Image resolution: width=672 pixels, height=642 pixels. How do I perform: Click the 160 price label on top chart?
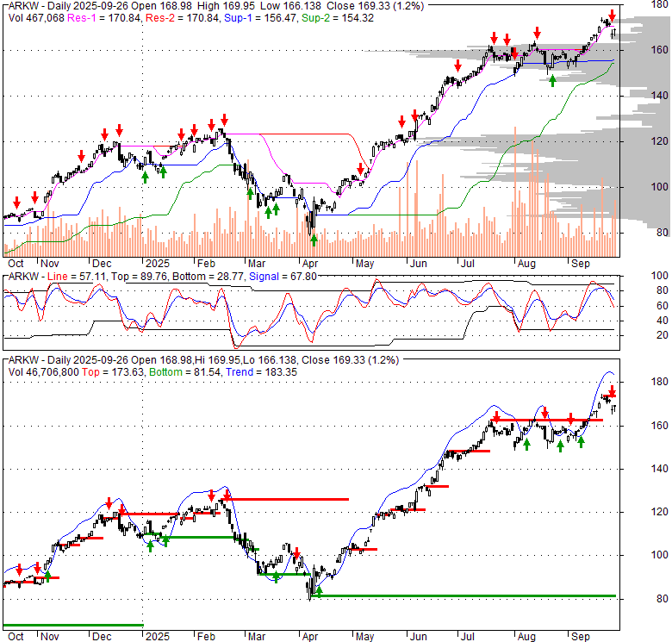[659, 50]
